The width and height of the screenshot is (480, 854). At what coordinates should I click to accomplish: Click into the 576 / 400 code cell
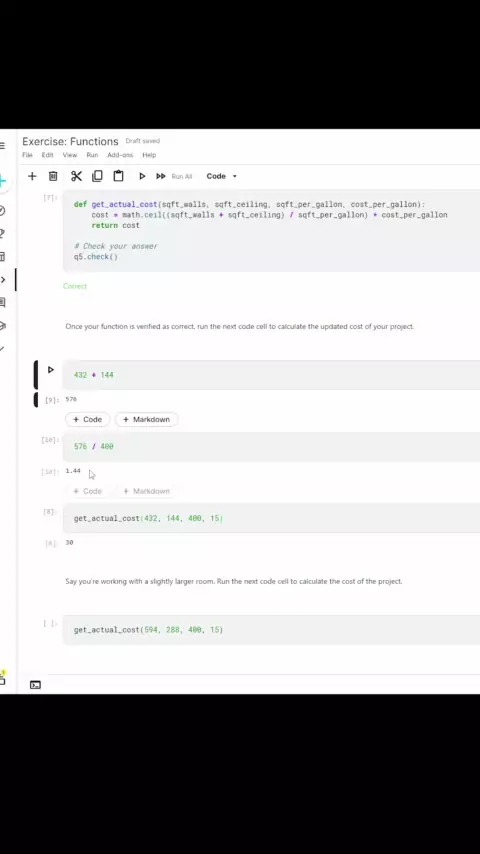pos(271,446)
